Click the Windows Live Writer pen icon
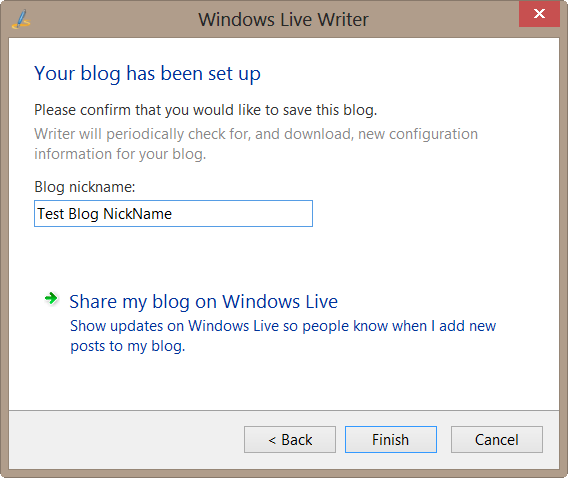The width and height of the screenshot is (568, 478). 21,19
